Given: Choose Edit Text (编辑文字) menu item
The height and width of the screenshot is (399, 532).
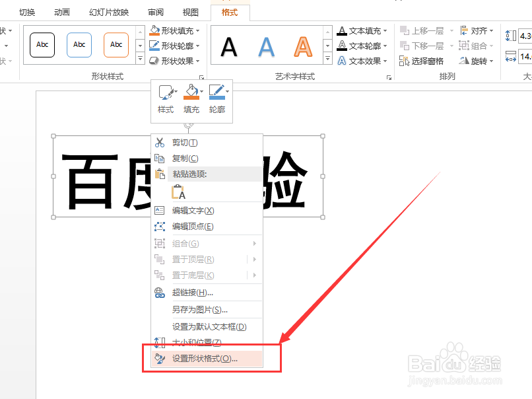Looking at the screenshot, I should (207, 211).
